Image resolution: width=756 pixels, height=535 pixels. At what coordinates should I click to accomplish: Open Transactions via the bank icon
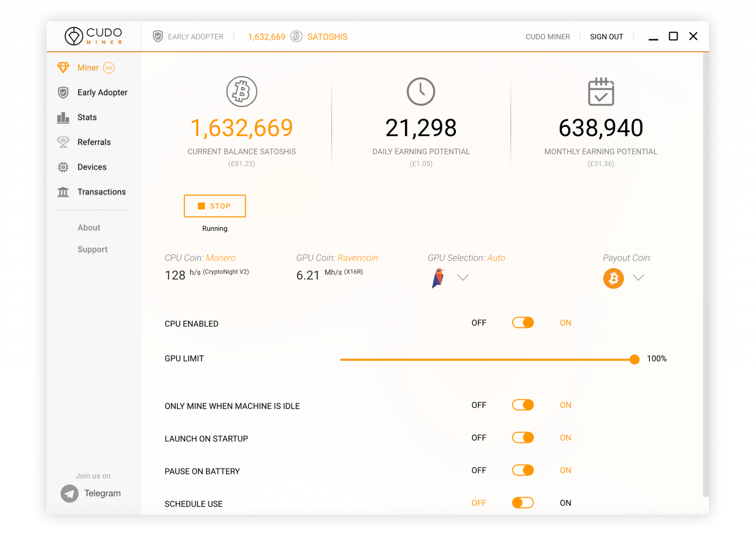(x=63, y=192)
